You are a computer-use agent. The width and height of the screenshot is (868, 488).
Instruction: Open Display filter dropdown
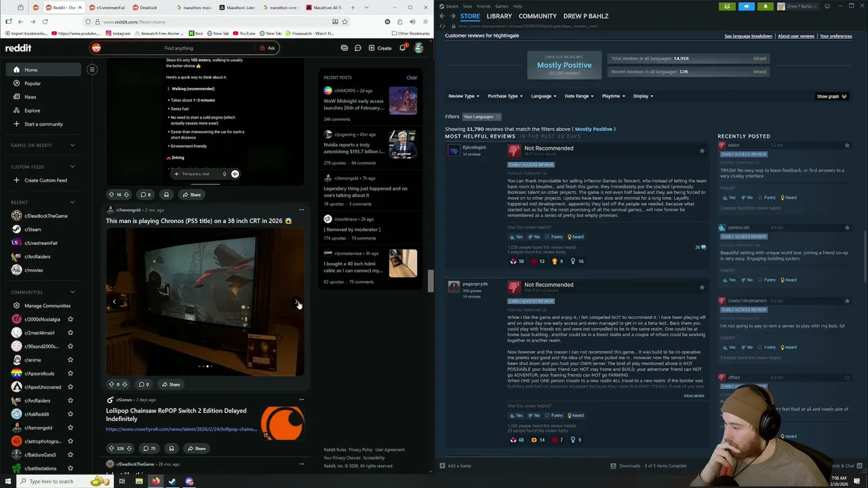pos(644,96)
